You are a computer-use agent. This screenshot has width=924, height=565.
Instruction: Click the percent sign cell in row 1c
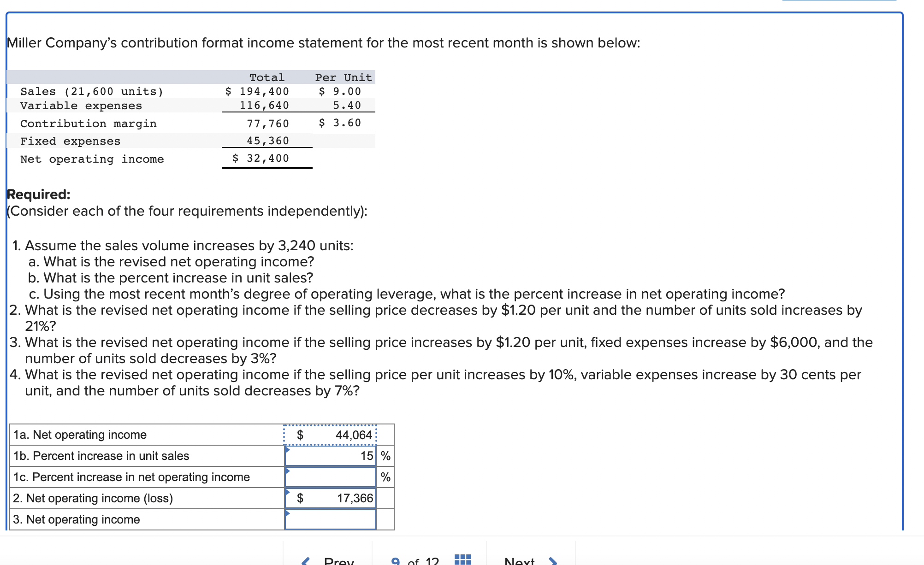click(x=385, y=477)
